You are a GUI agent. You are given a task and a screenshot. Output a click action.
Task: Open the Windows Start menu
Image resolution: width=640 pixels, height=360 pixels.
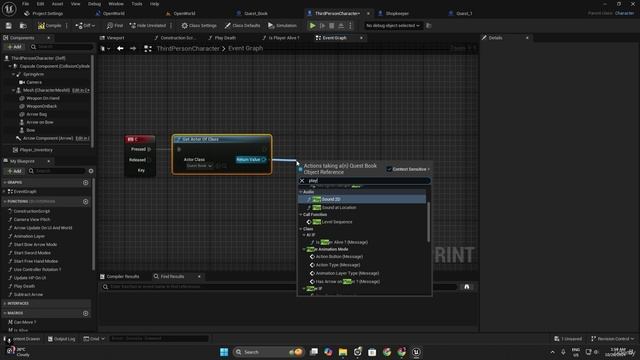[224, 352]
